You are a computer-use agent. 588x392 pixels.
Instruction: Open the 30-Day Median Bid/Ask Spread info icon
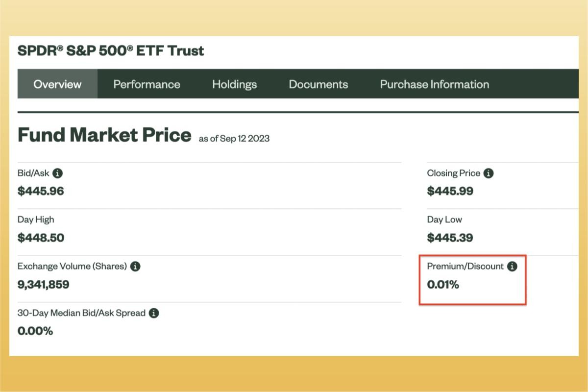point(153,313)
